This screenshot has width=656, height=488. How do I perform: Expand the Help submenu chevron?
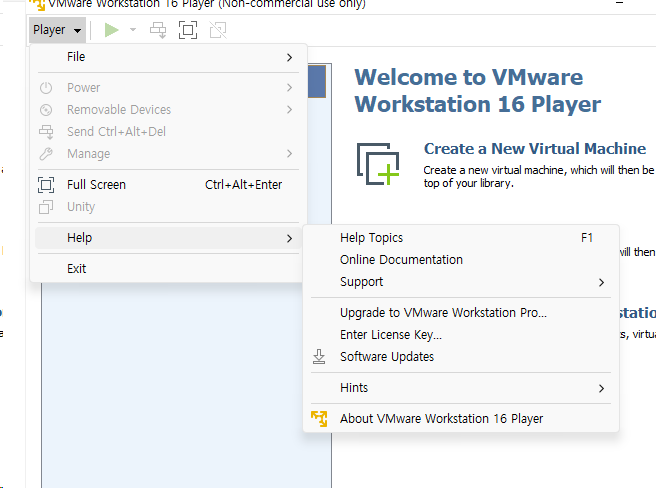click(290, 239)
